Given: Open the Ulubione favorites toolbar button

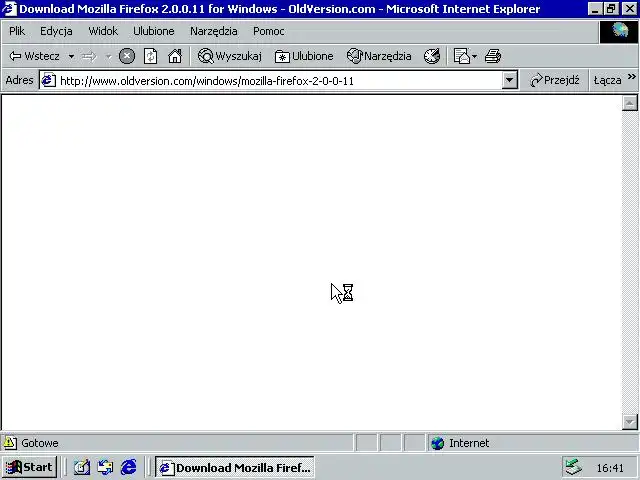Looking at the screenshot, I should pyautogui.click(x=304, y=56).
